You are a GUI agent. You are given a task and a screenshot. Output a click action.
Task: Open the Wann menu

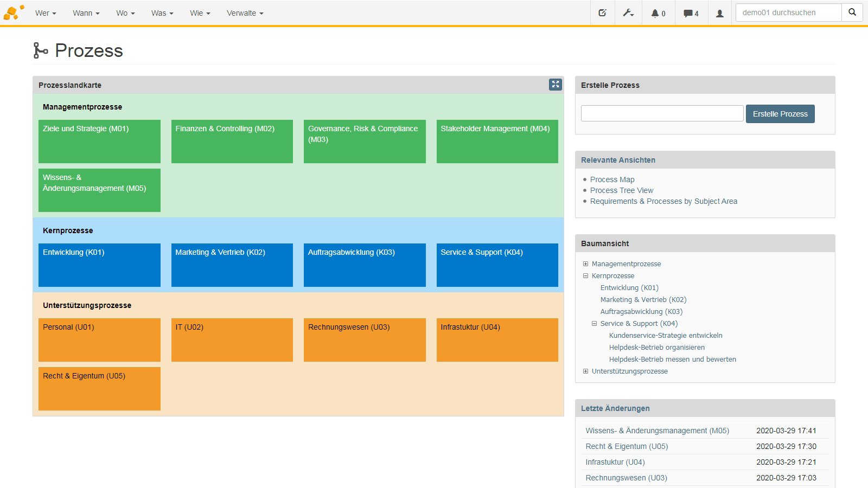point(86,13)
